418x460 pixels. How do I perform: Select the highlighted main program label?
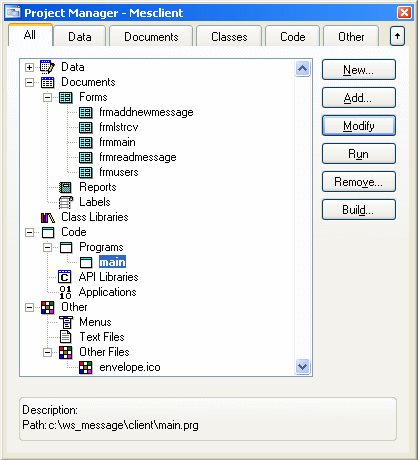112,262
